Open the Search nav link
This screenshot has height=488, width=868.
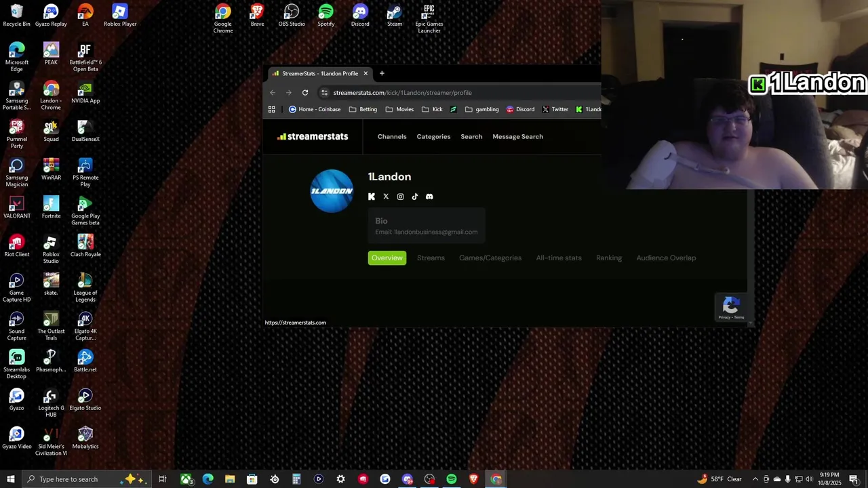tap(471, 137)
